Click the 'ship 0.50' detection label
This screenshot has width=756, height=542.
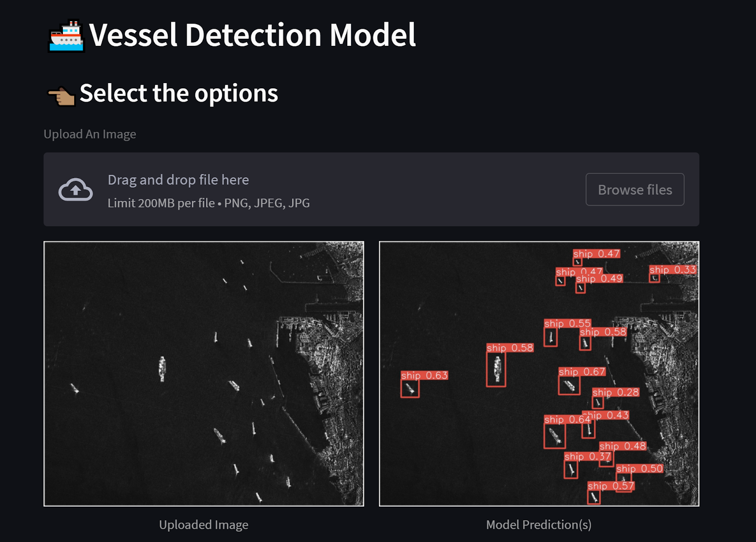(639, 469)
